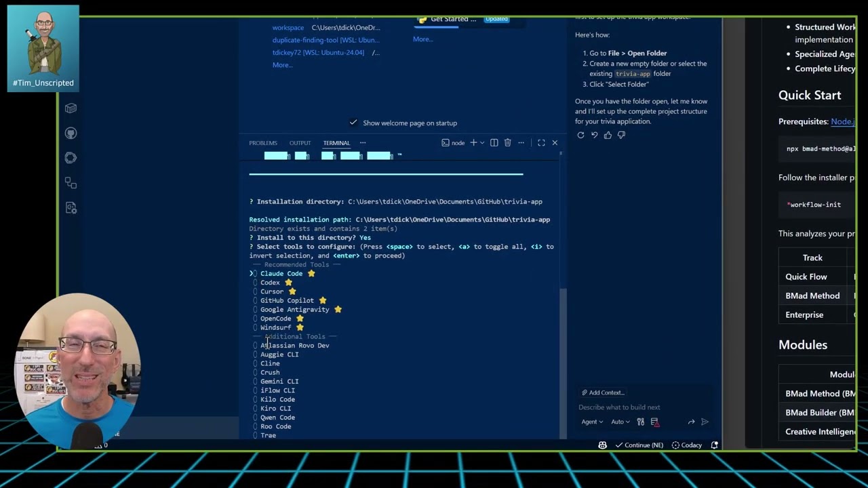Image resolution: width=868 pixels, height=488 pixels.
Task: Open Copilot status icon in the status bar
Action: 602,445
